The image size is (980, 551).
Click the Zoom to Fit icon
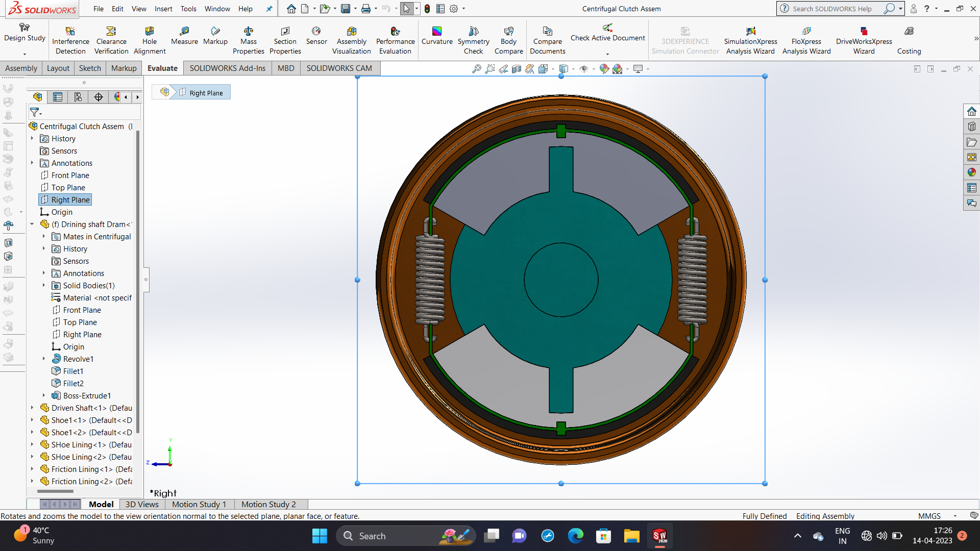(476, 69)
